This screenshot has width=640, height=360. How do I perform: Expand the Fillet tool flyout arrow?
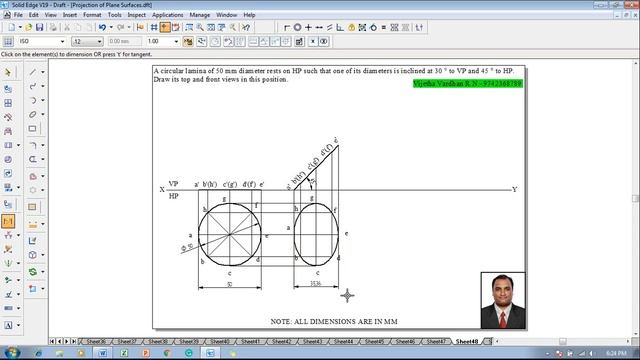[x=42, y=145]
